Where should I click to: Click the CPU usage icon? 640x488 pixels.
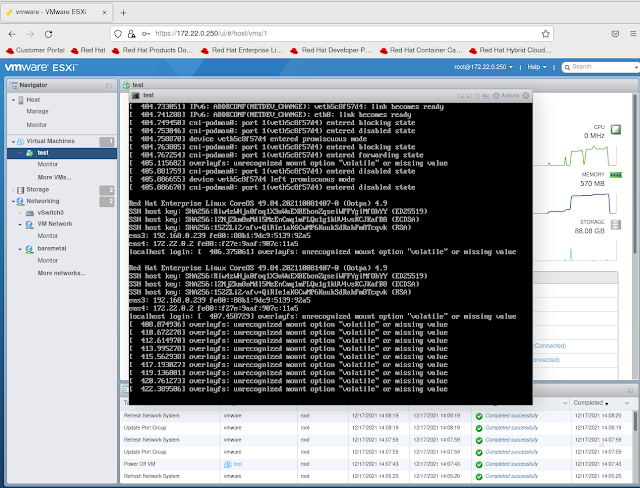pos(616,130)
